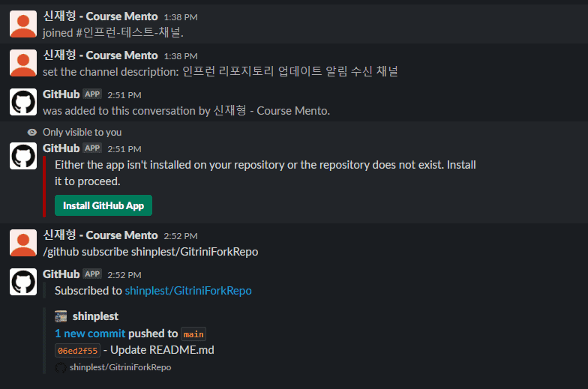Open GitHub avatar on the "was added" message
Screen dimensions: 588x389
(x=23, y=102)
